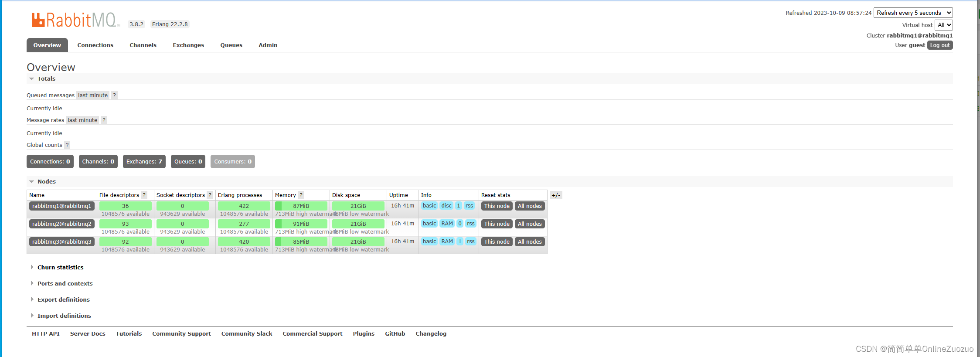This screenshot has width=980, height=357.
Task: Open the Server Docs link
Action: tap(88, 333)
